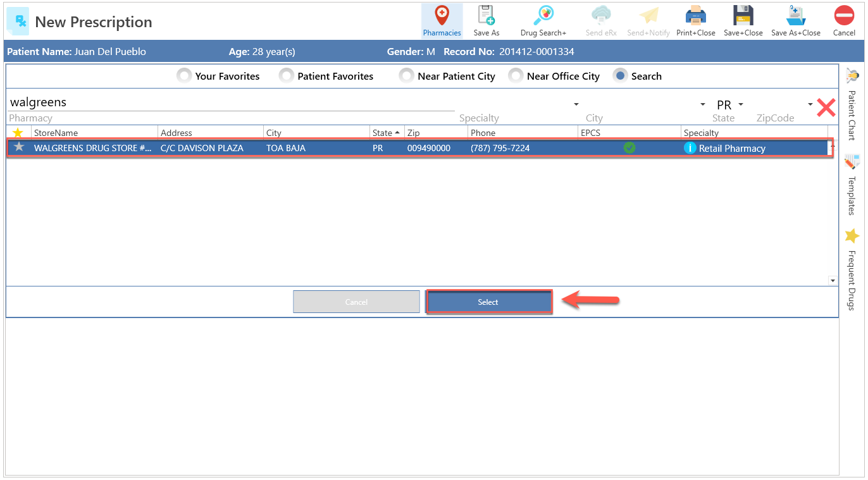Sort by State column header
868x480 pixels.
click(x=387, y=133)
